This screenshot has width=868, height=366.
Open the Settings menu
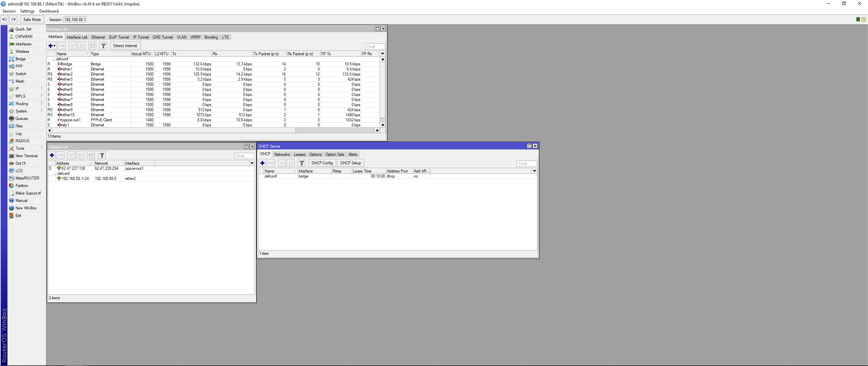(27, 11)
